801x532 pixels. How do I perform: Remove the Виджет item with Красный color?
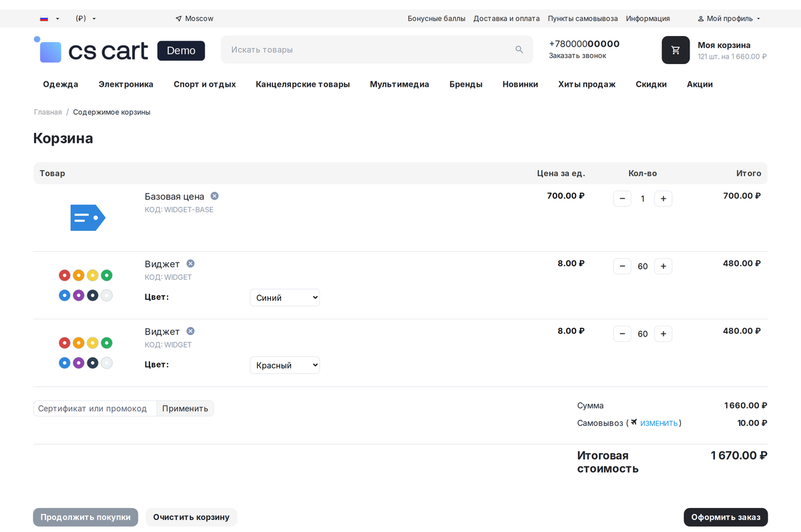click(190, 331)
